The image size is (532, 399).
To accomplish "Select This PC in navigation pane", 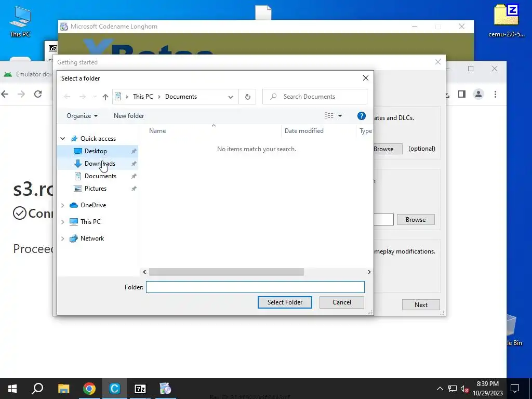I will 90,222.
